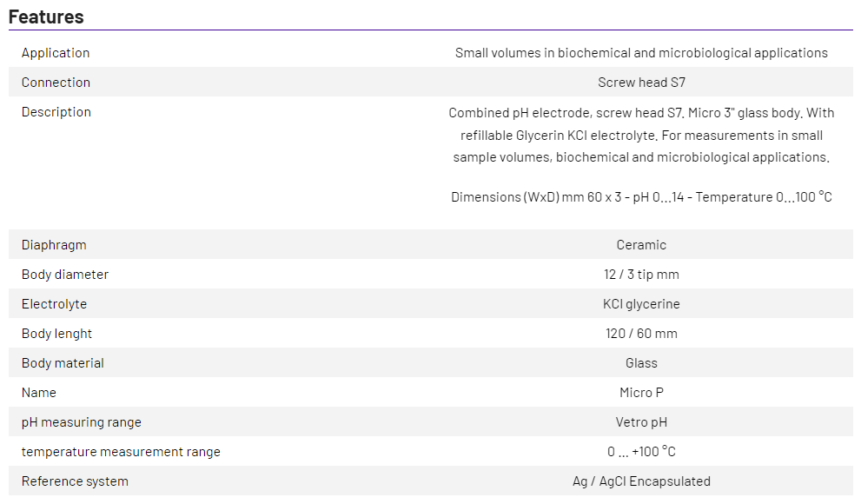Click 'Vetro pH' measuring range value

(641, 422)
